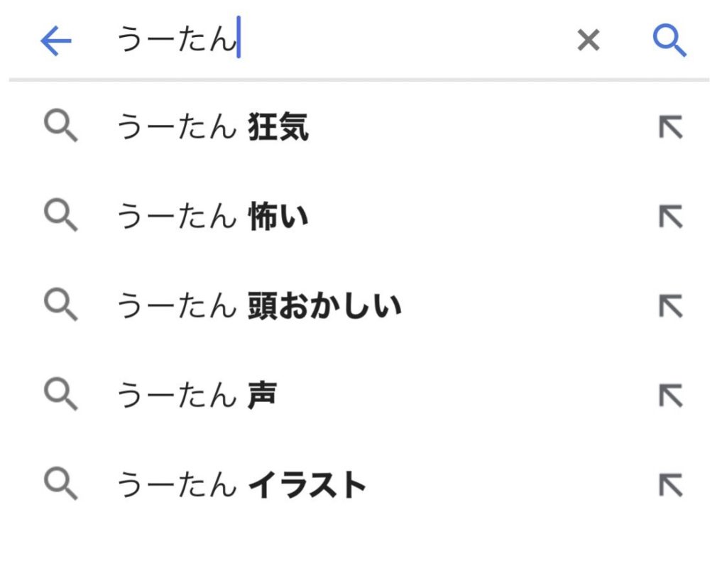Insert 頭おかしい suggestion using its arrow icon

[x=670, y=307]
